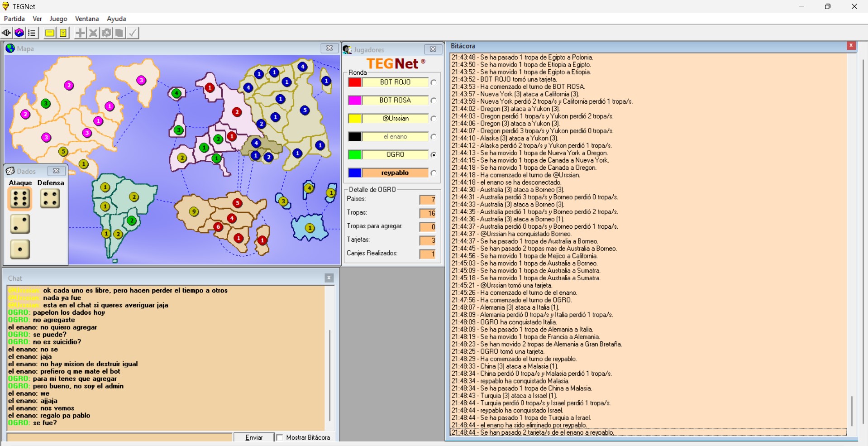Click the OGRO player name button
The height and width of the screenshot is (446, 868).
[395, 155]
